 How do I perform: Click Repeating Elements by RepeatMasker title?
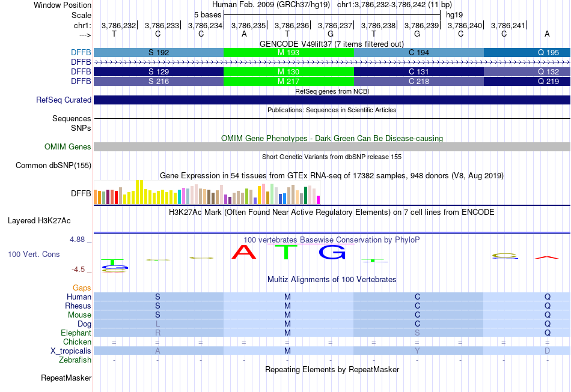pyautogui.click(x=332, y=369)
